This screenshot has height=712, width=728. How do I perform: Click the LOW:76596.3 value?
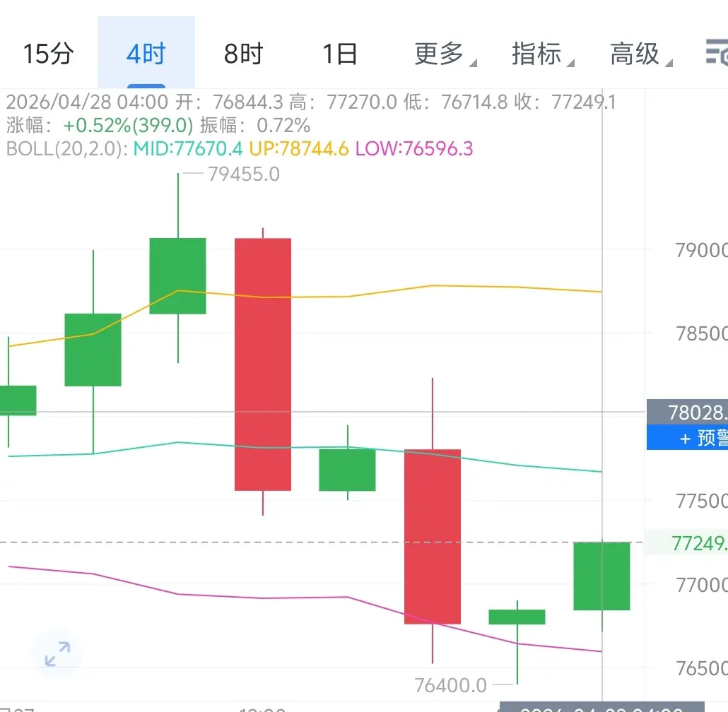click(414, 149)
